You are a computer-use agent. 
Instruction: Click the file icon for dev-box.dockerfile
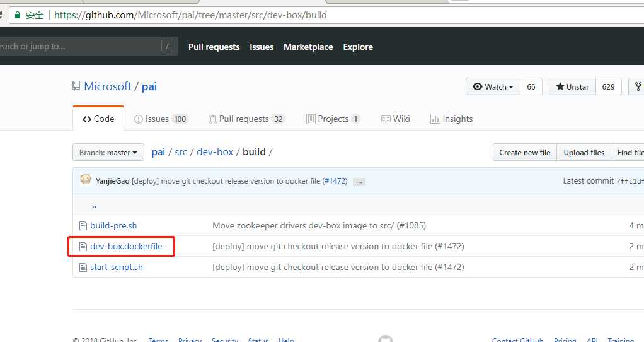tap(83, 247)
